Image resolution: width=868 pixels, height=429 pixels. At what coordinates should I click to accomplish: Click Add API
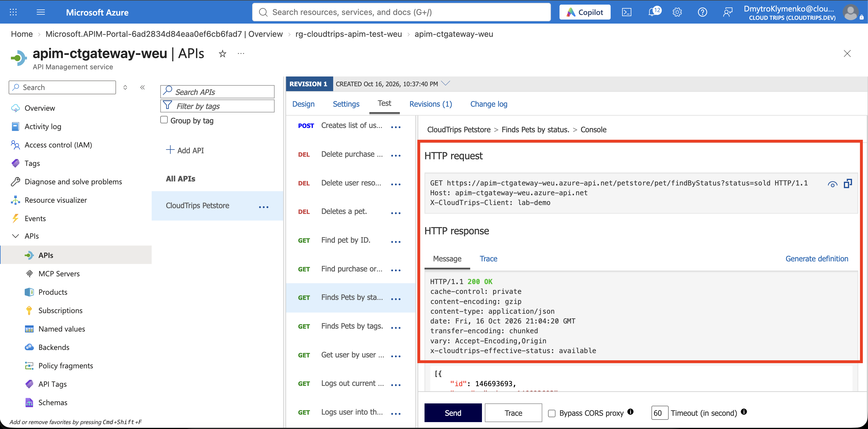coord(185,150)
